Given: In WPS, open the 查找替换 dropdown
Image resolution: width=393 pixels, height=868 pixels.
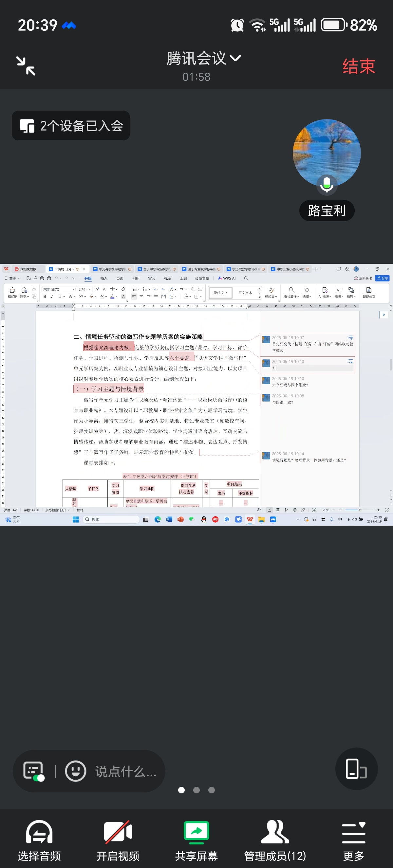Looking at the screenshot, I should [291, 293].
